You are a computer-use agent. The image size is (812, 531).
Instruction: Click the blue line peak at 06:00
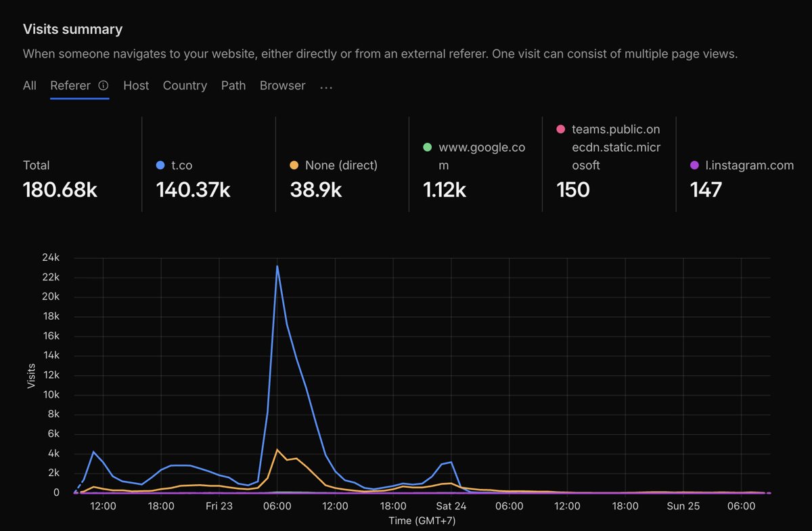point(277,265)
